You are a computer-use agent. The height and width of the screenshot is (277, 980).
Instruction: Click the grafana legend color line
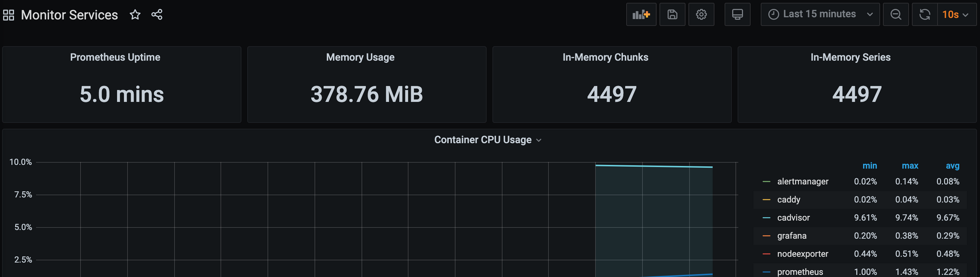766,236
